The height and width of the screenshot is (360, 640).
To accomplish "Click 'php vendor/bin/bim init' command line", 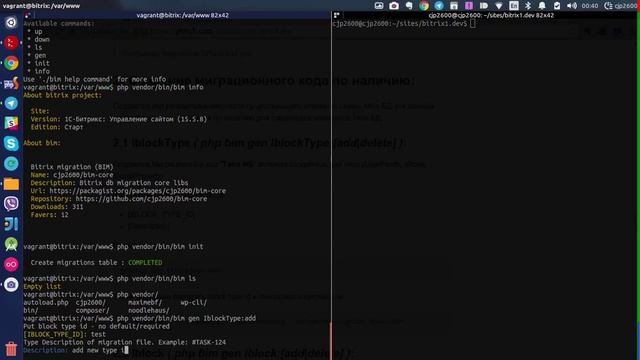I will click(160, 247).
